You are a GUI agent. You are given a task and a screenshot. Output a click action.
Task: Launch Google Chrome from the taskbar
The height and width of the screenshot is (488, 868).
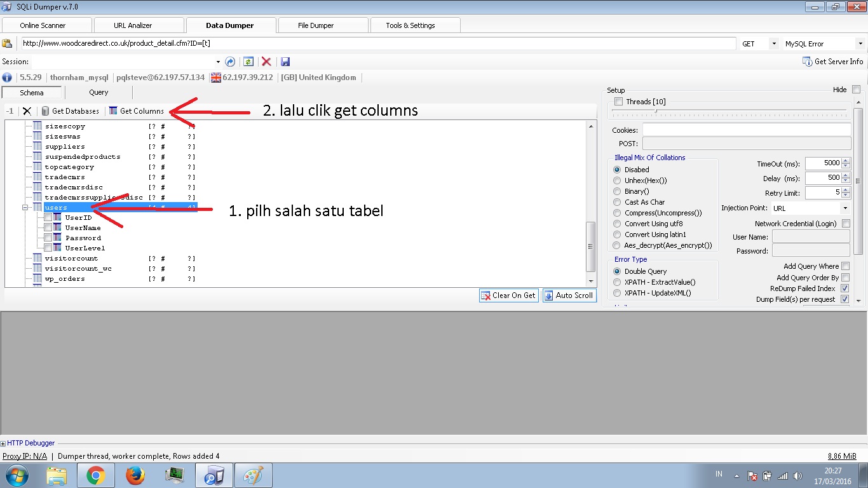[x=96, y=475]
